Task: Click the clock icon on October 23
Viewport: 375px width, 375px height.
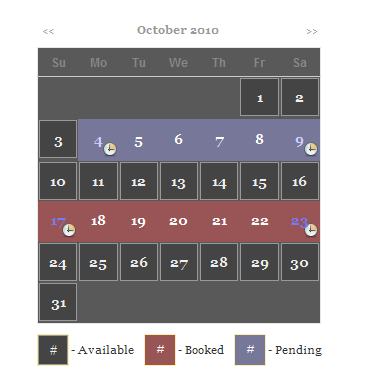Action: [311, 230]
